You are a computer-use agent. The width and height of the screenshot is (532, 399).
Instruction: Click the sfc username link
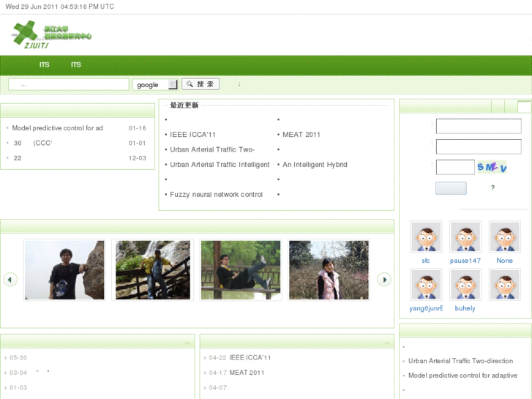426,261
